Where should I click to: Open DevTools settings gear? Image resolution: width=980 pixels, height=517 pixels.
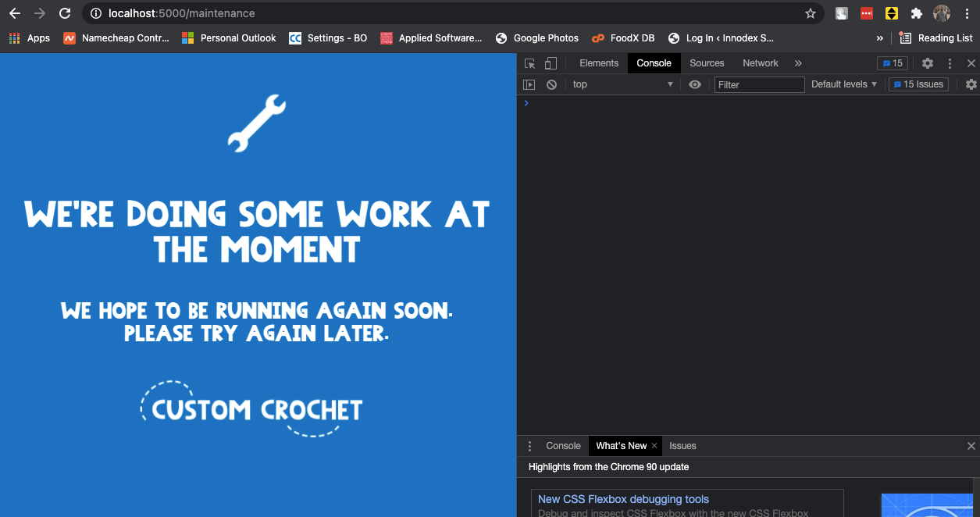[928, 63]
